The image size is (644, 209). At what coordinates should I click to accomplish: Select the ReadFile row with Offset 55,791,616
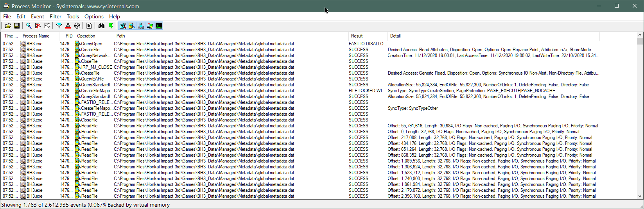(x=300, y=126)
